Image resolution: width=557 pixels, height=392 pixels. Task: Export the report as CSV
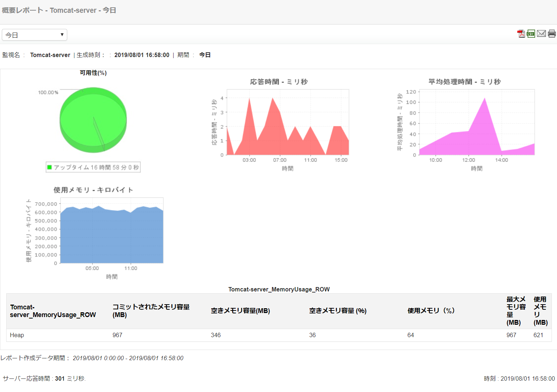pos(531,34)
